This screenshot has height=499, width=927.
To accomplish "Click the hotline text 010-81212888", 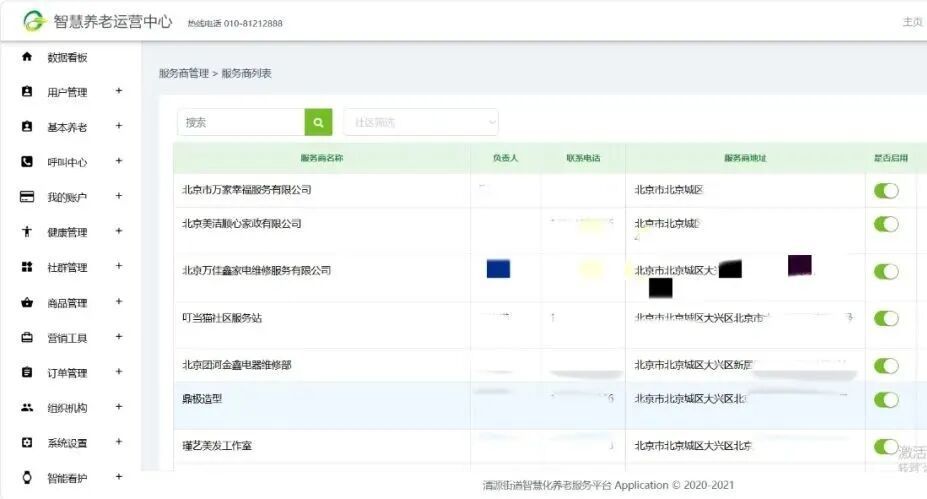I will pyautogui.click(x=253, y=23).
